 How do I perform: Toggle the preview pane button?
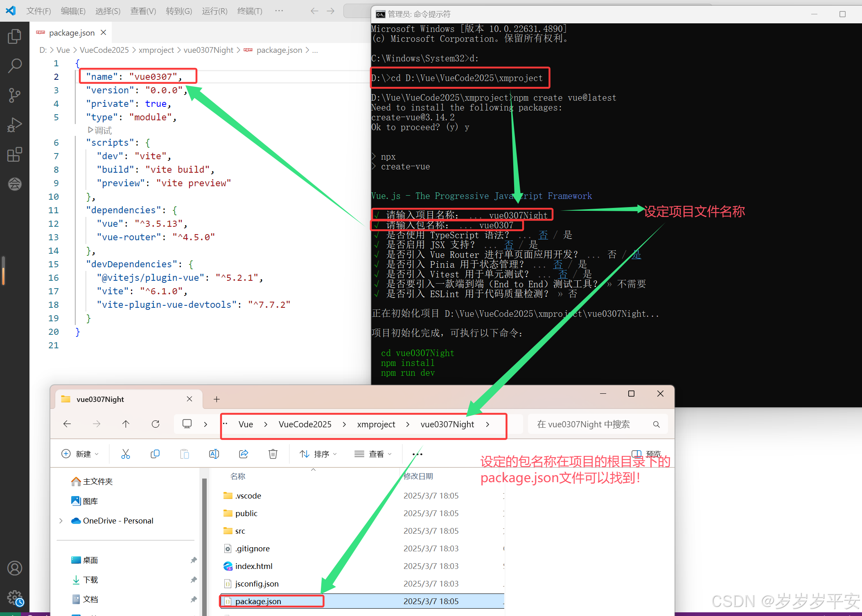coord(646,454)
